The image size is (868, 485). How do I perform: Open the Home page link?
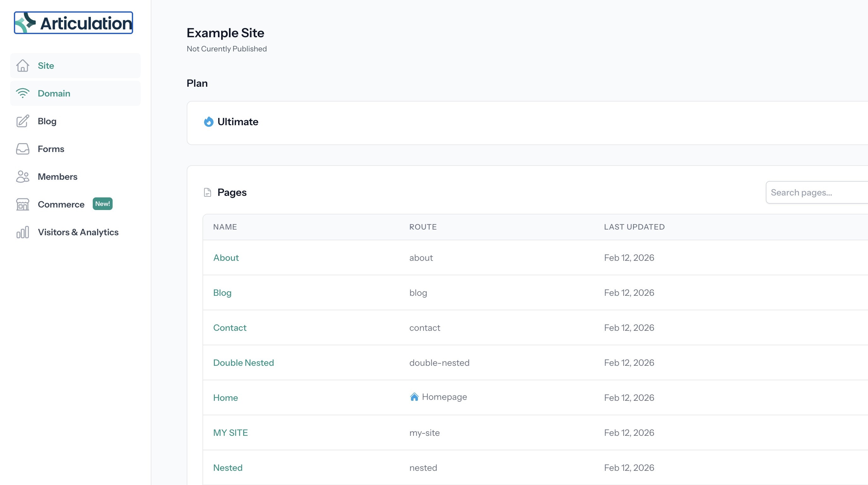click(226, 398)
